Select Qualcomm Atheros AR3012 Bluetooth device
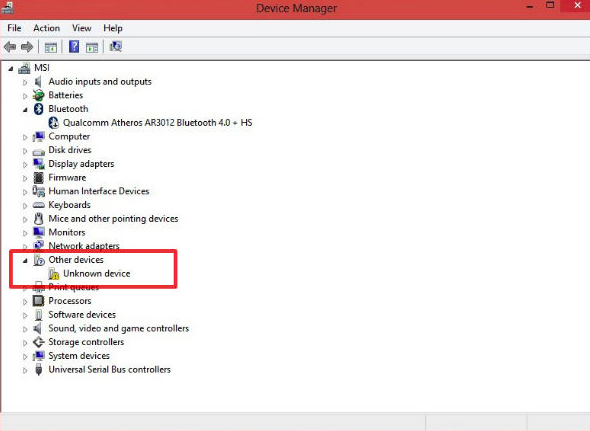590x431 pixels. [x=158, y=123]
